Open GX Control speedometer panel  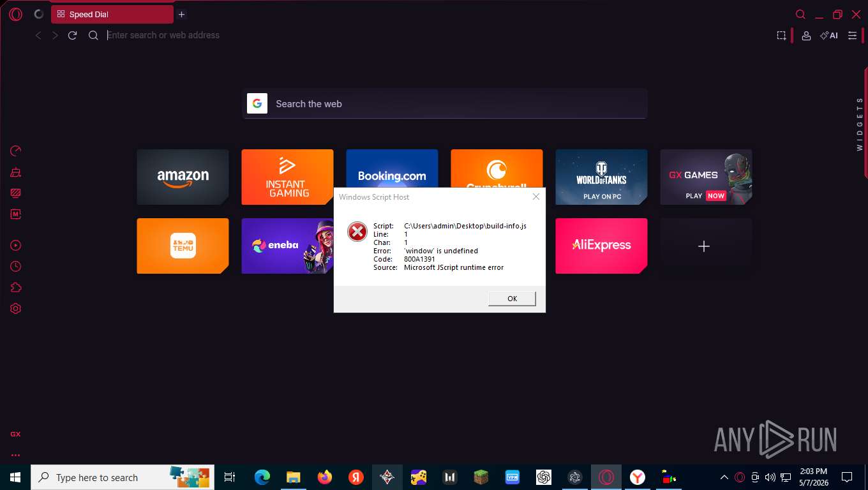click(x=16, y=151)
